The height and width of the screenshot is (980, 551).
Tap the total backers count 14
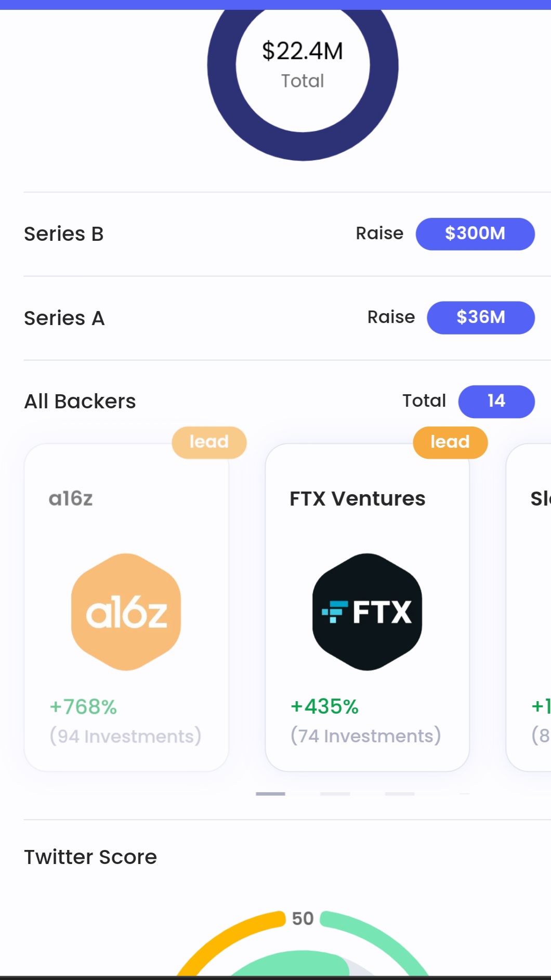point(496,401)
